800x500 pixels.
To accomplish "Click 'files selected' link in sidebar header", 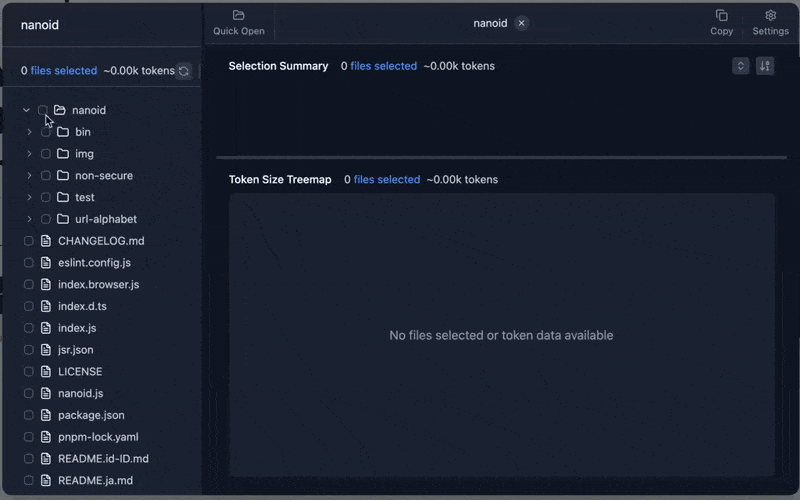I will pos(64,70).
